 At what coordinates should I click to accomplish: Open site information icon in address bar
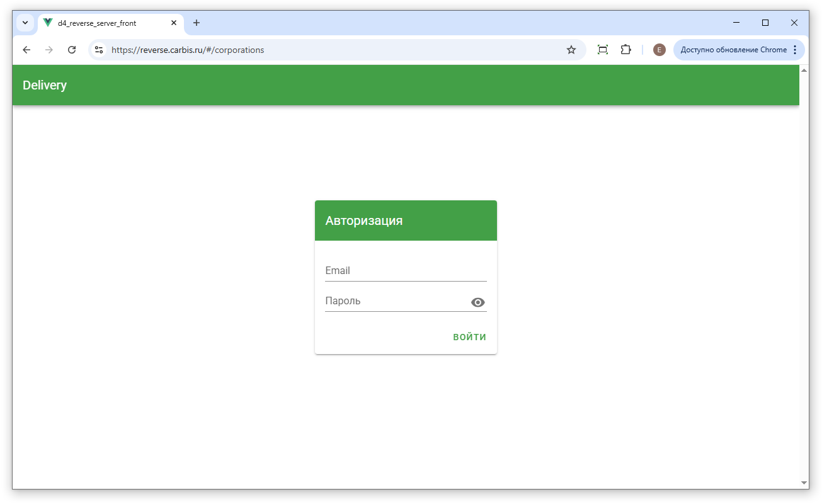click(x=99, y=50)
